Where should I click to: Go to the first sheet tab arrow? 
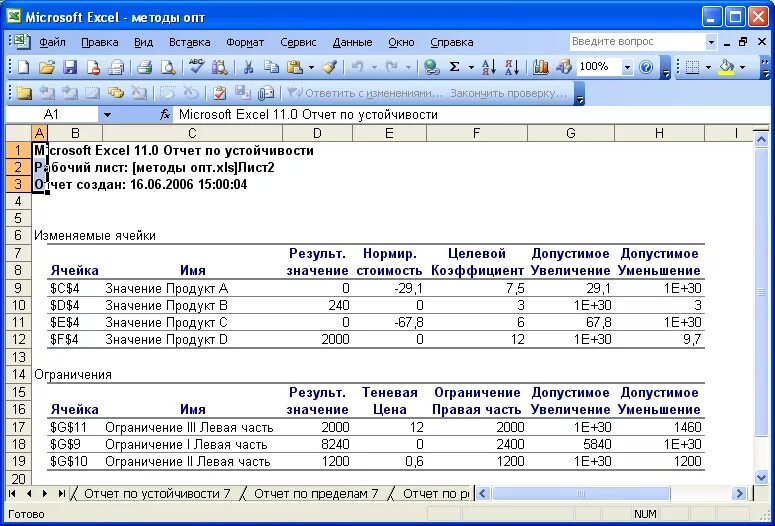tap(12, 493)
